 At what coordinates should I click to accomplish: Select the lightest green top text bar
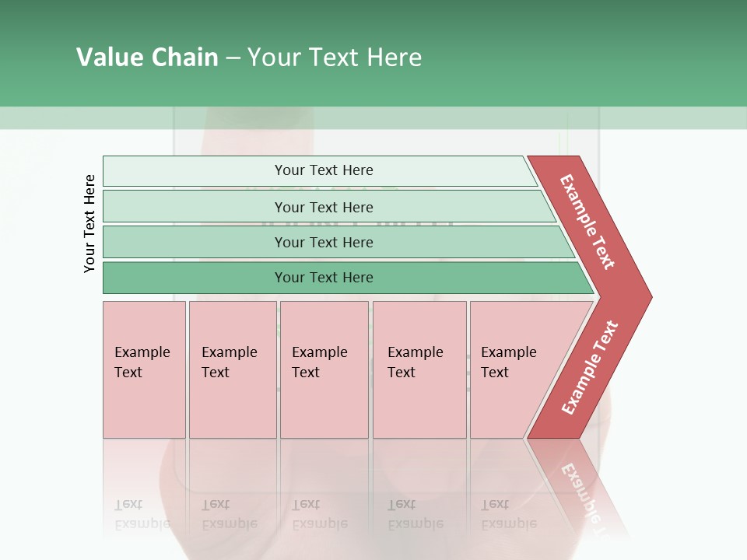coord(323,170)
